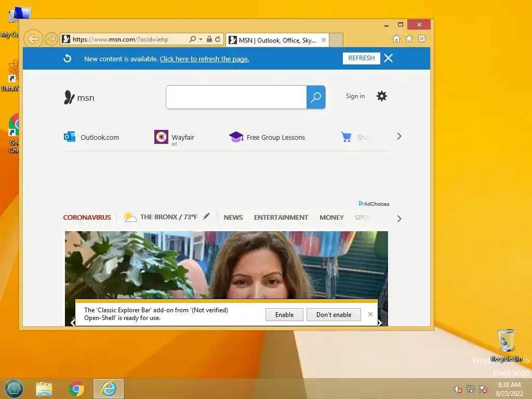Reload page with address bar refresh icon
This screenshot has width=532, height=399.
pyautogui.click(x=218, y=39)
